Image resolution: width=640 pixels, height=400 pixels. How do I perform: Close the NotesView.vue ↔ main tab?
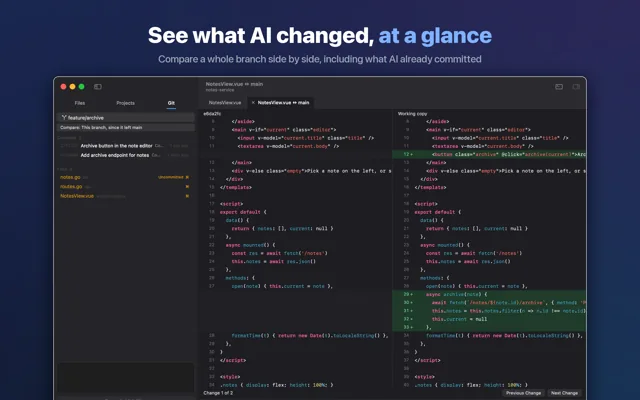point(253,102)
